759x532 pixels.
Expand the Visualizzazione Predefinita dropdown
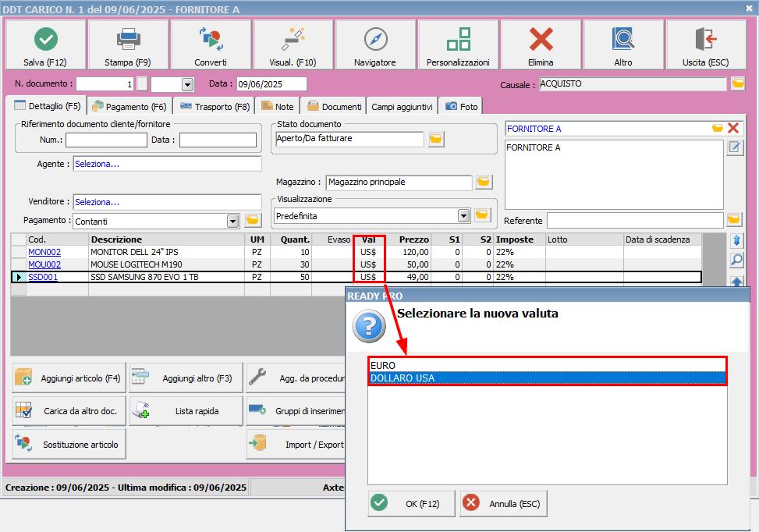pos(463,216)
